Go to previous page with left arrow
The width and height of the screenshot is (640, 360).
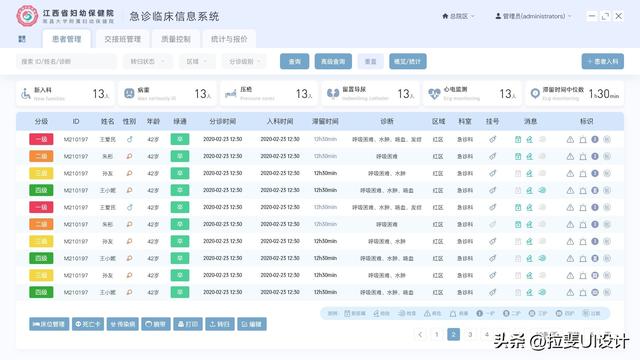click(x=420, y=335)
